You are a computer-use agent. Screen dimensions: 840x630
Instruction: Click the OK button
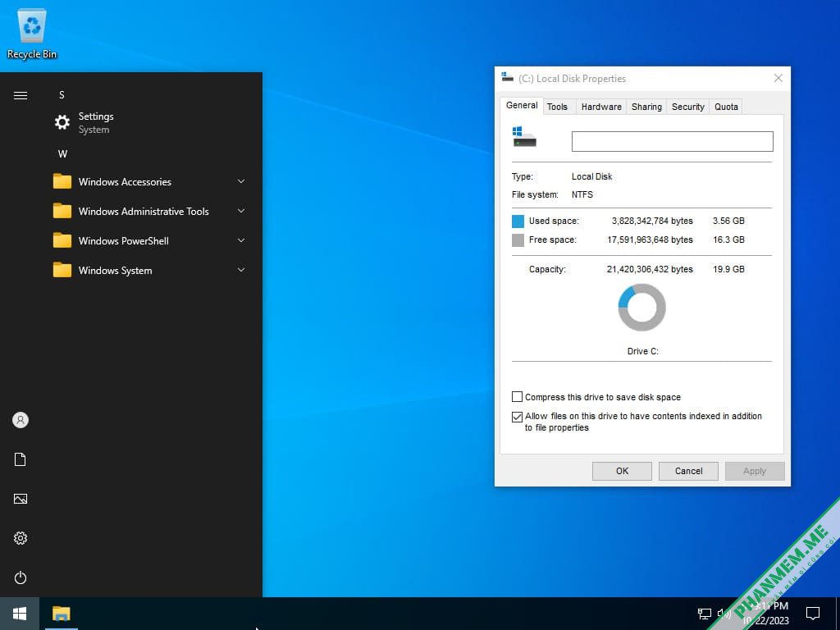point(622,471)
